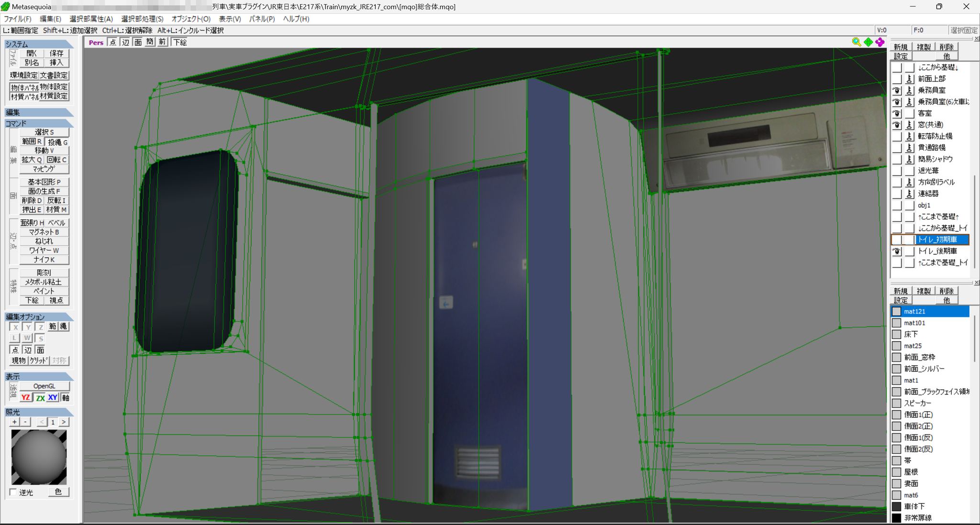This screenshot has width=980, height=525.
Task: Collapse the システム panel header
Action: 39,44
